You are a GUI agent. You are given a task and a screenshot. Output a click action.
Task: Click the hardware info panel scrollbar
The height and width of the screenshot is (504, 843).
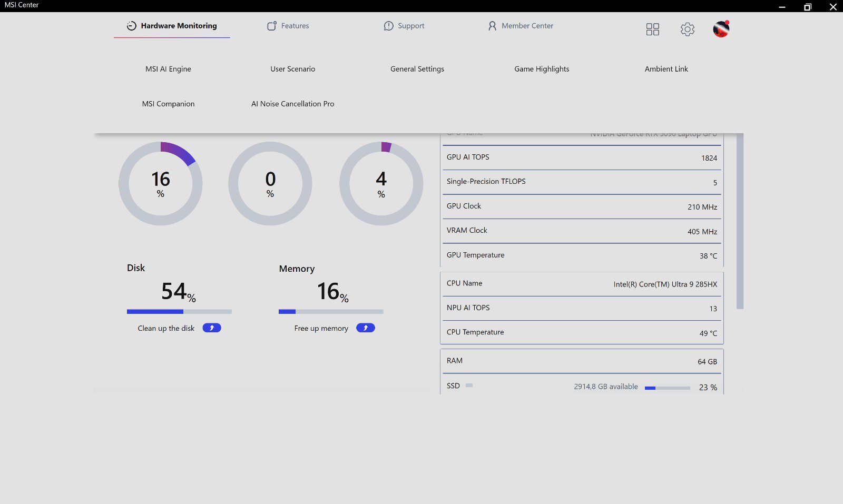(x=740, y=221)
